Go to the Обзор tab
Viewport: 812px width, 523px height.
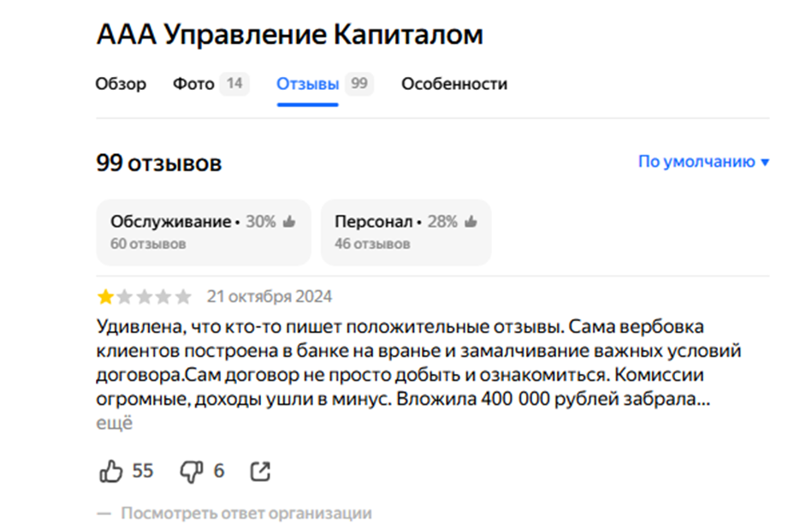click(x=122, y=84)
